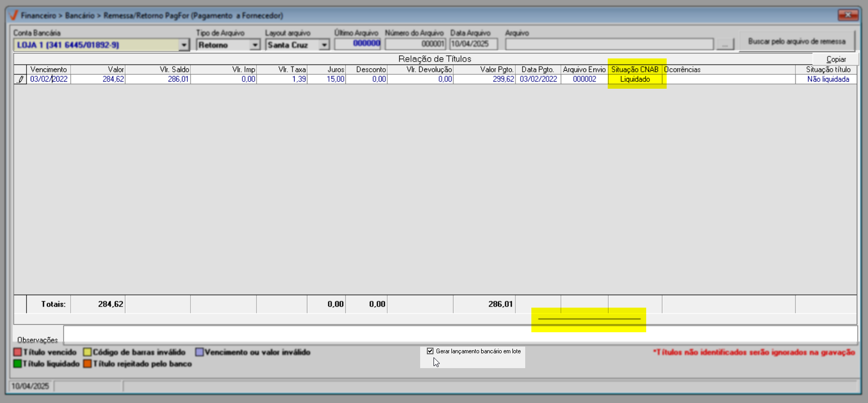Click the Número do Arquivo field
Image resolution: width=868 pixels, height=403 pixels.
click(415, 44)
